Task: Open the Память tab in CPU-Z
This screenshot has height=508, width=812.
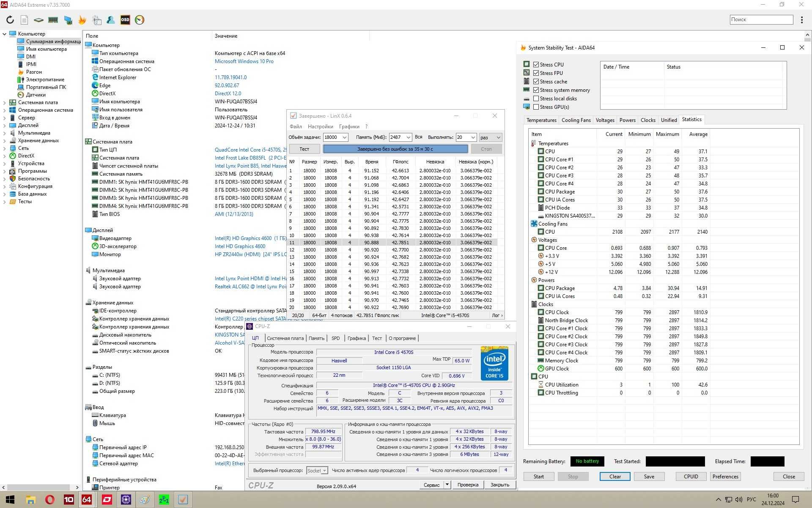Action: pos(316,338)
